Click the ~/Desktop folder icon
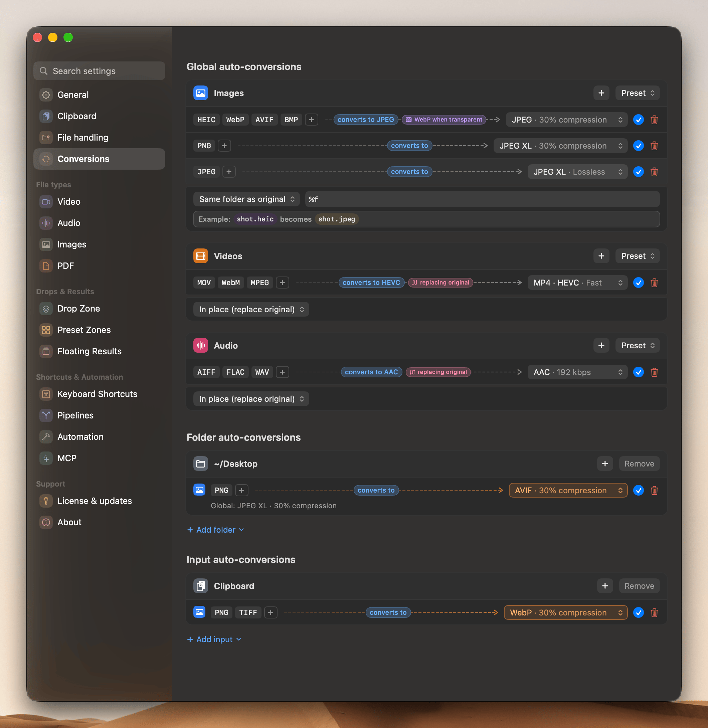708x728 pixels. click(x=200, y=464)
